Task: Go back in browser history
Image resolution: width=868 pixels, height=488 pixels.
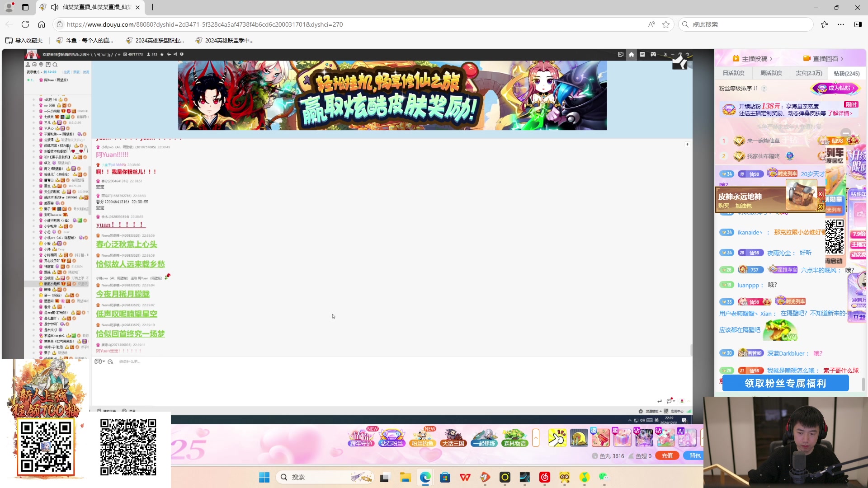Action: pyautogui.click(x=9, y=24)
